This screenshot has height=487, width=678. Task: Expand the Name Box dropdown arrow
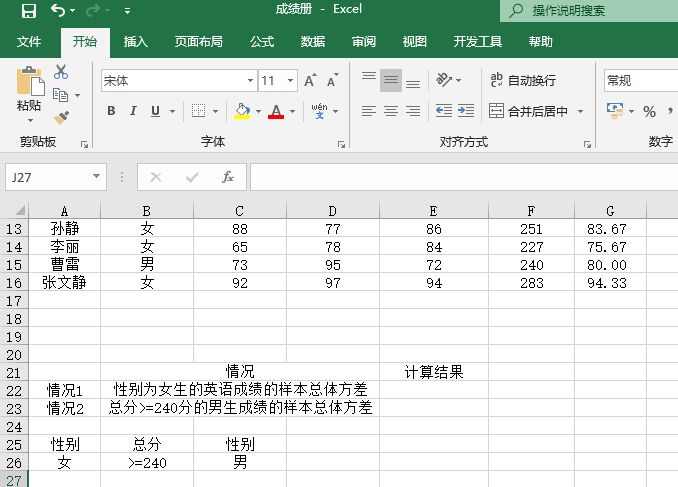pos(97,177)
